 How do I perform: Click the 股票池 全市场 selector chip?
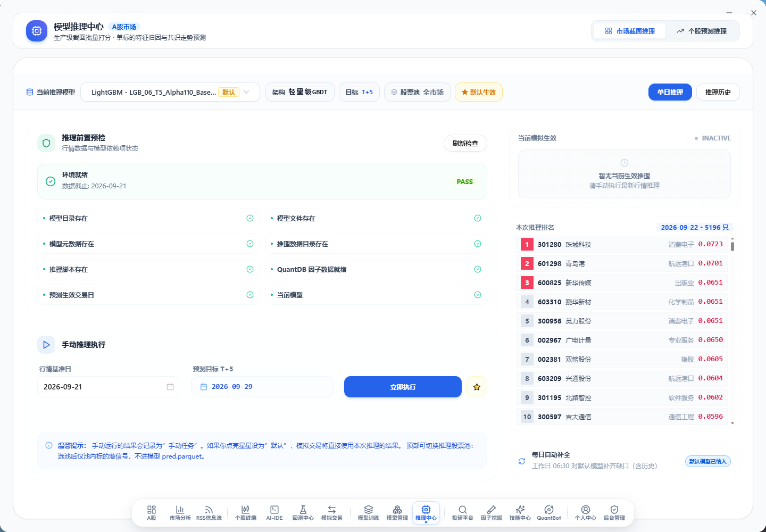(x=418, y=92)
